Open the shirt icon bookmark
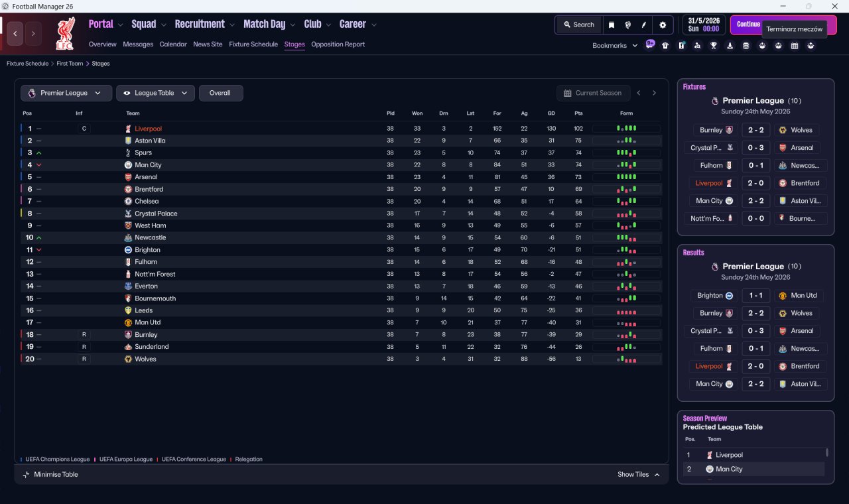Image resolution: width=849 pixels, height=504 pixels. pos(665,46)
